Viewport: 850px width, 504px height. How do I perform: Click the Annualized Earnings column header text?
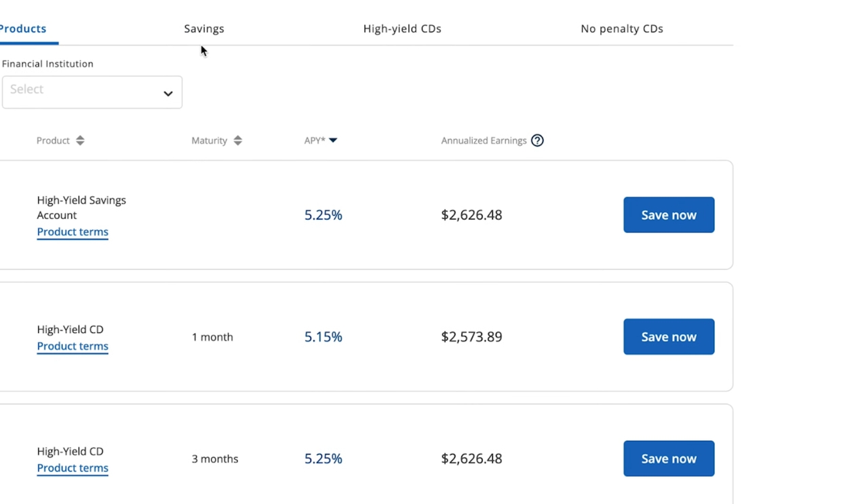[484, 140]
